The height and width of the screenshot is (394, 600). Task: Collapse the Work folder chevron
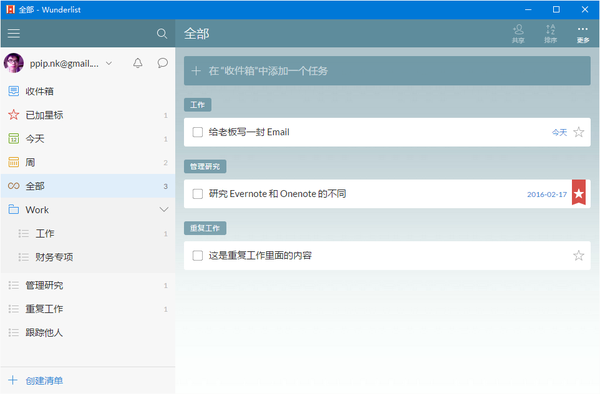164,210
